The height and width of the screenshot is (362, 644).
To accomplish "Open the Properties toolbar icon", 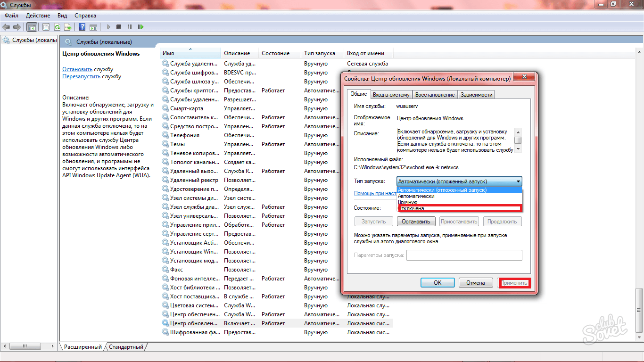I will (46, 27).
